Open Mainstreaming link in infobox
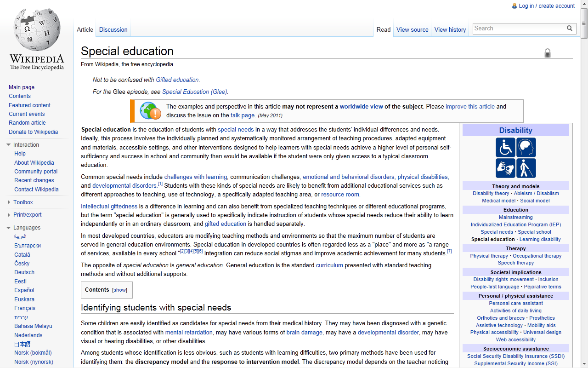Viewport: 588px width, 368px height. (x=515, y=218)
